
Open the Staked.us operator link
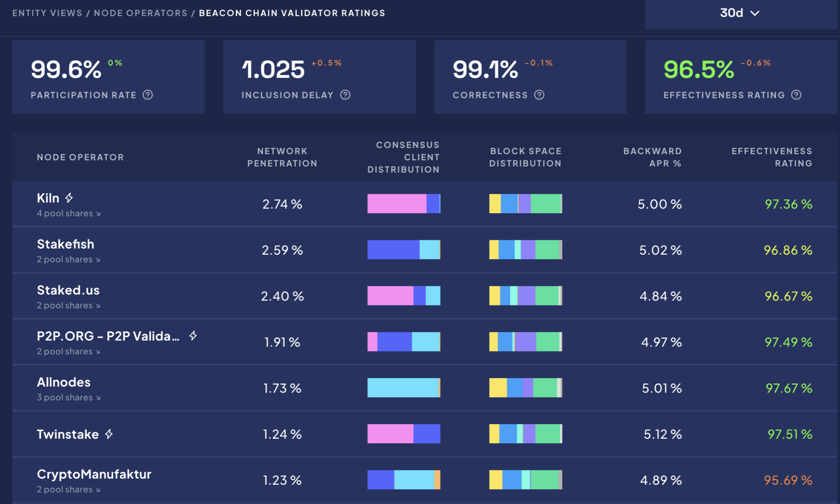tap(68, 290)
